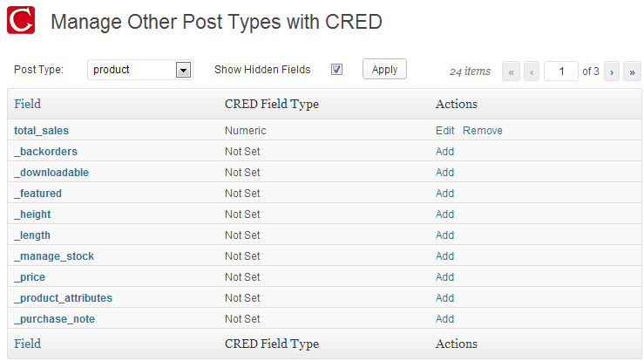Add a field type for _backorders
This screenshot has width=644, height=361.
point(444,152)
